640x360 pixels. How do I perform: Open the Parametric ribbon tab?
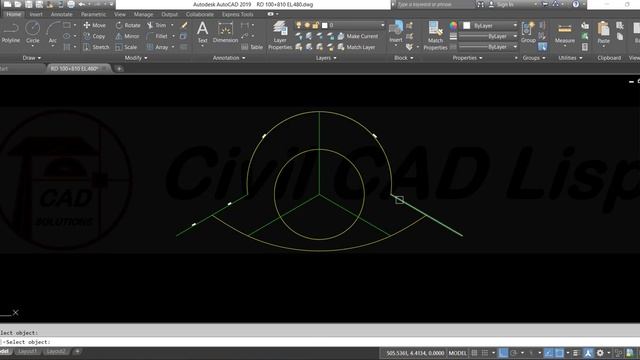[93, 14]
